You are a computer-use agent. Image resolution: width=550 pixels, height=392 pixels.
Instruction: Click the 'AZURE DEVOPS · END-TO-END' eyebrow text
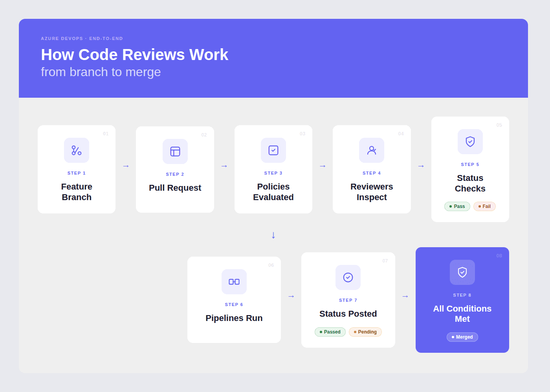[82, 38]
